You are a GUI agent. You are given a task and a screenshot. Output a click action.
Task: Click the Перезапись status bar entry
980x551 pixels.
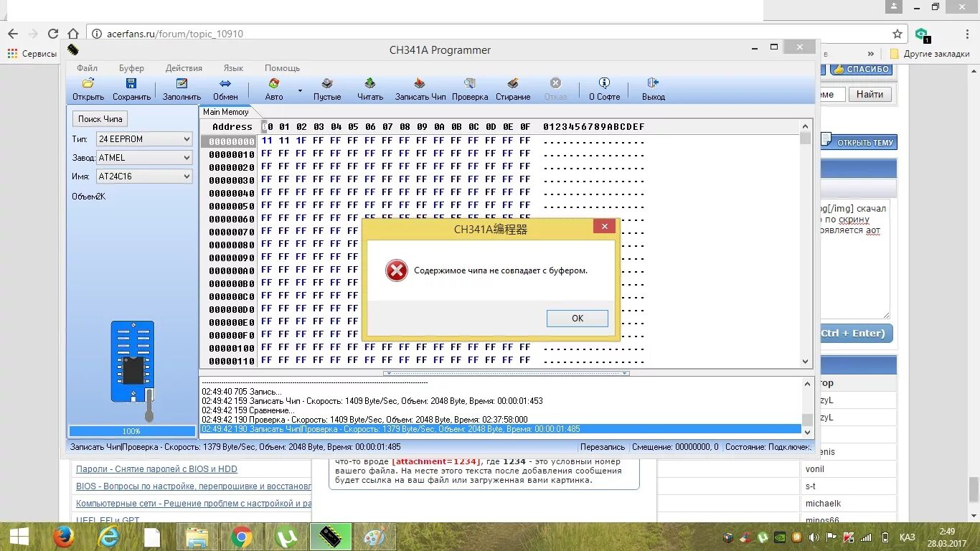pos(603,447)
